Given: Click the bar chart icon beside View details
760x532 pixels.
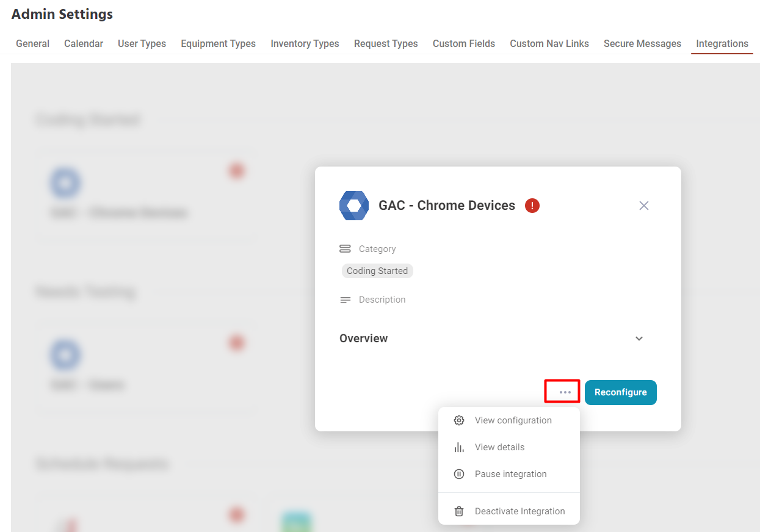Looking at the screenshot, I should coord(459,447).
